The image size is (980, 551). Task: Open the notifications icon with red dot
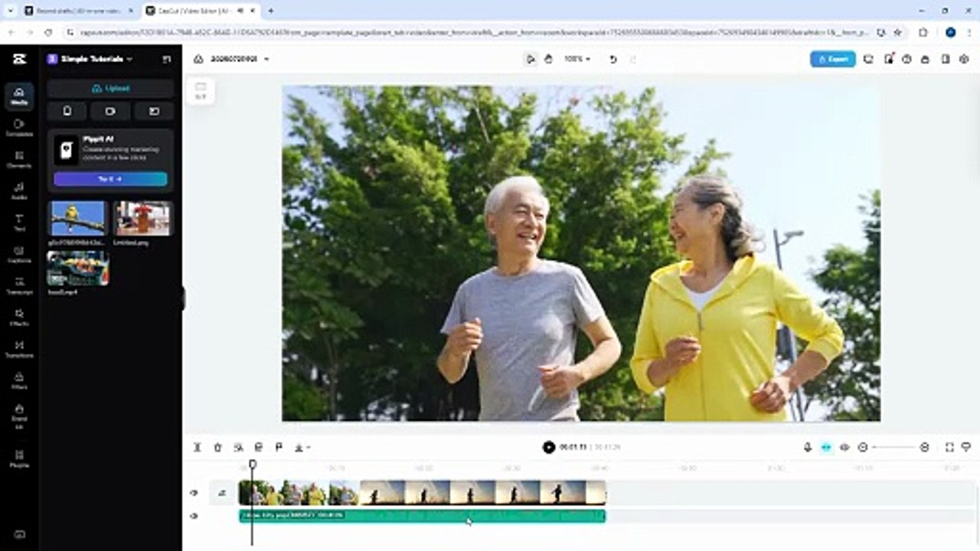pos(888,59)
